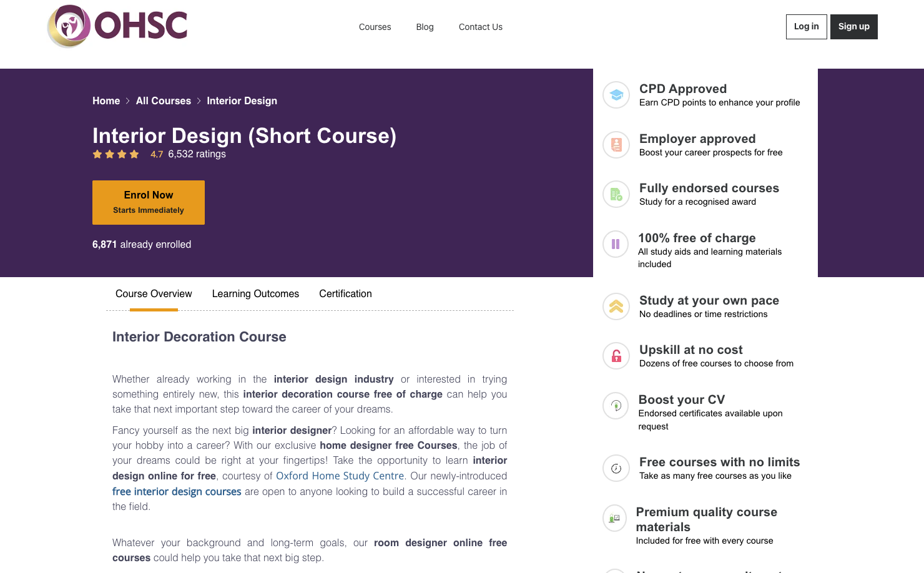This screenshot has height=573, width=924.
Task: Click the Boost your CV icon
Action: (616, 406)
